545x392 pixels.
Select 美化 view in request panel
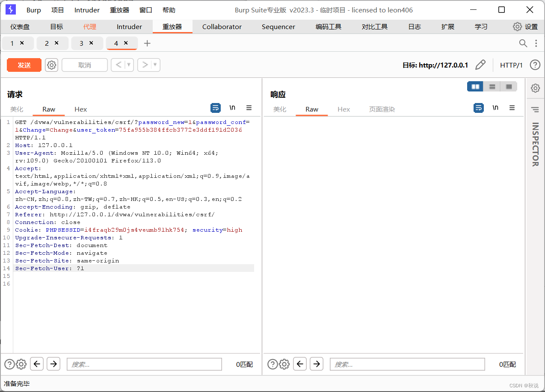point(17,109)
